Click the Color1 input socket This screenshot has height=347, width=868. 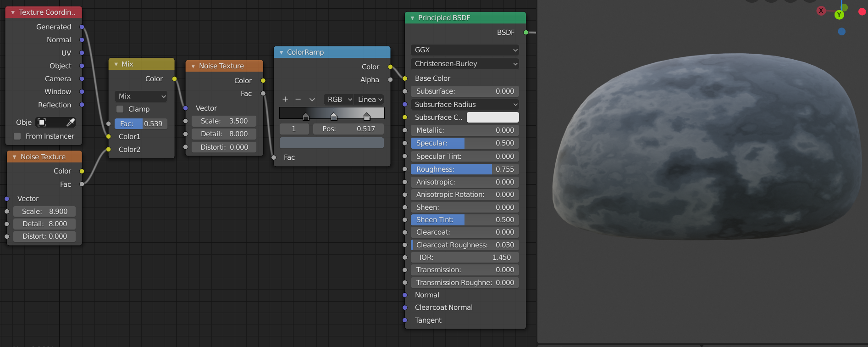coord(109,137)
